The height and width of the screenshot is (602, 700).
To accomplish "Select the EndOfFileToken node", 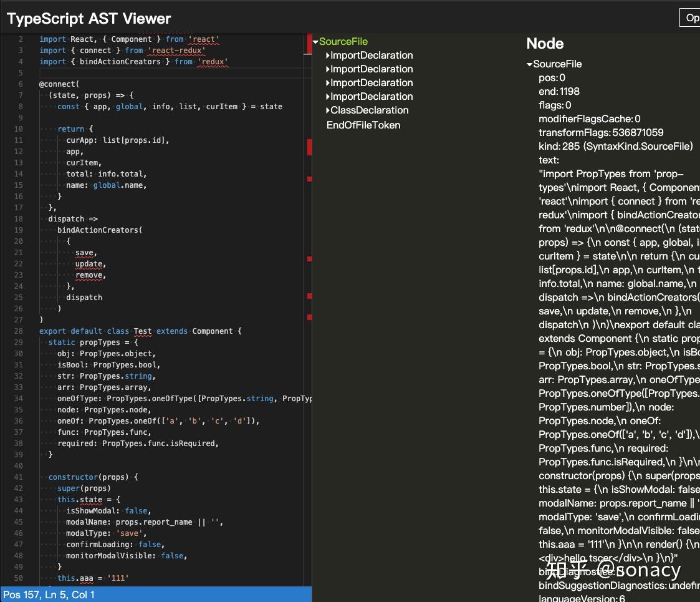I will tap(363, 125).
